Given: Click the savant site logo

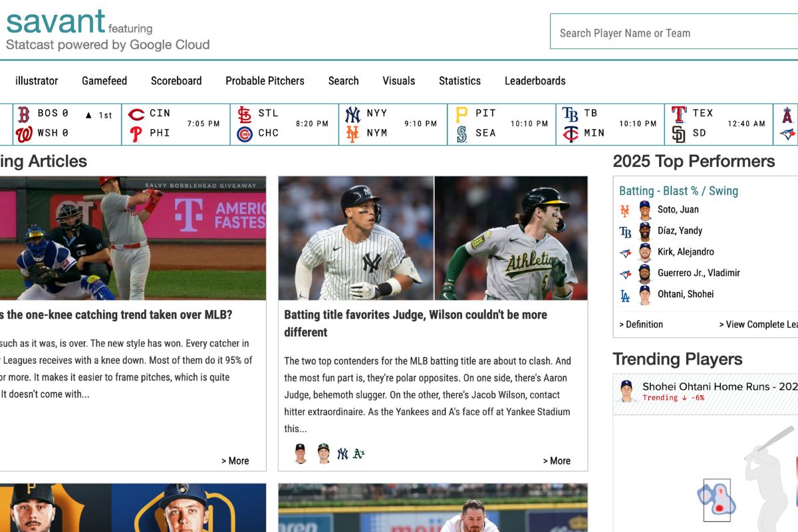Looking at the screenshot, I should tap(53, 21).
